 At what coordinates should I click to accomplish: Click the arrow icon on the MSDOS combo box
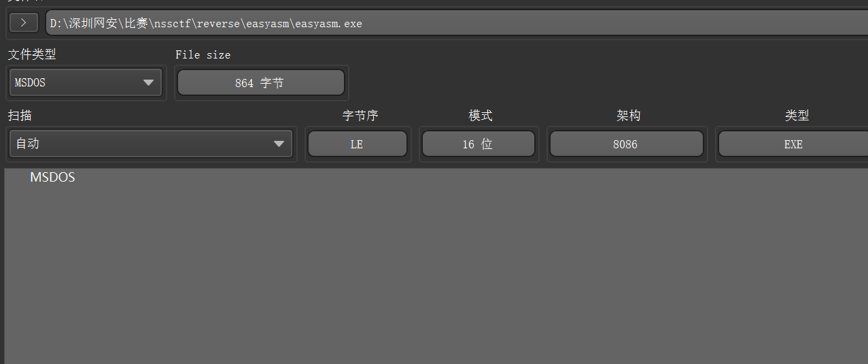click(148, 83)
